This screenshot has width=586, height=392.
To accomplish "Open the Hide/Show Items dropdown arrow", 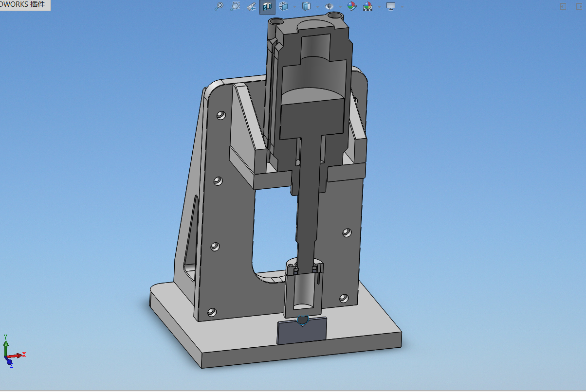I will tap(340, 7).
